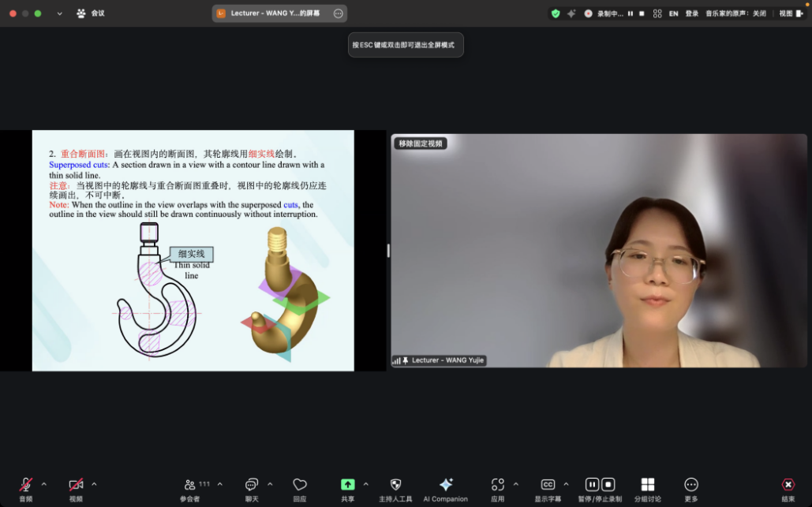The height and width of the screenshot is (507, 812).
Task: Open the host tools menu
Action: click(x=395, y=484)
